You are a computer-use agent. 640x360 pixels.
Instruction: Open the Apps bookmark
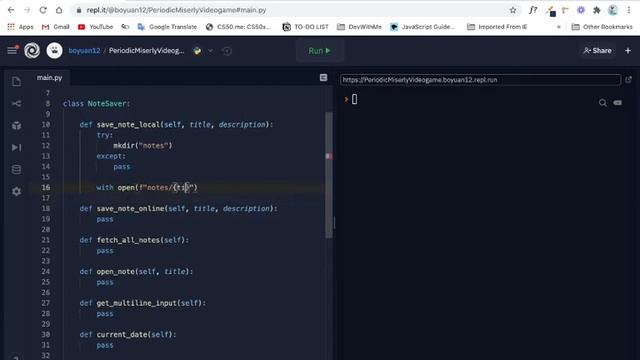coord(20,27)
